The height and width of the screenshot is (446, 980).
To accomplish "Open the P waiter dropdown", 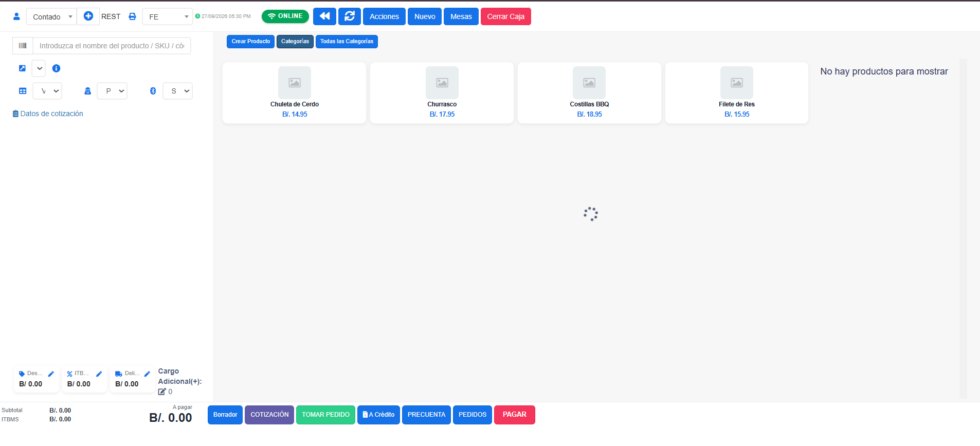I will coord(113,91).
